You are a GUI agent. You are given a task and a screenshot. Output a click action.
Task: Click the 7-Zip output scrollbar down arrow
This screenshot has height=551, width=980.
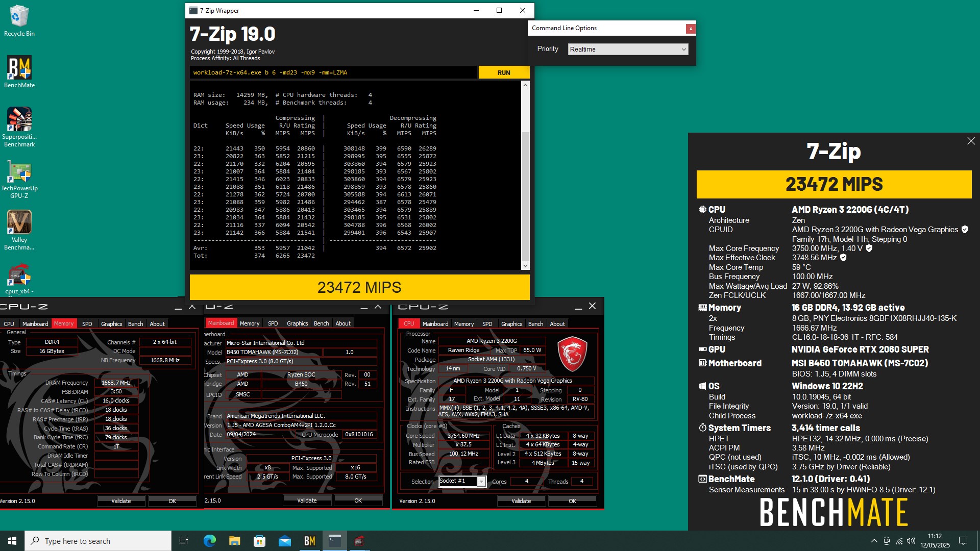tap(525, 265)
